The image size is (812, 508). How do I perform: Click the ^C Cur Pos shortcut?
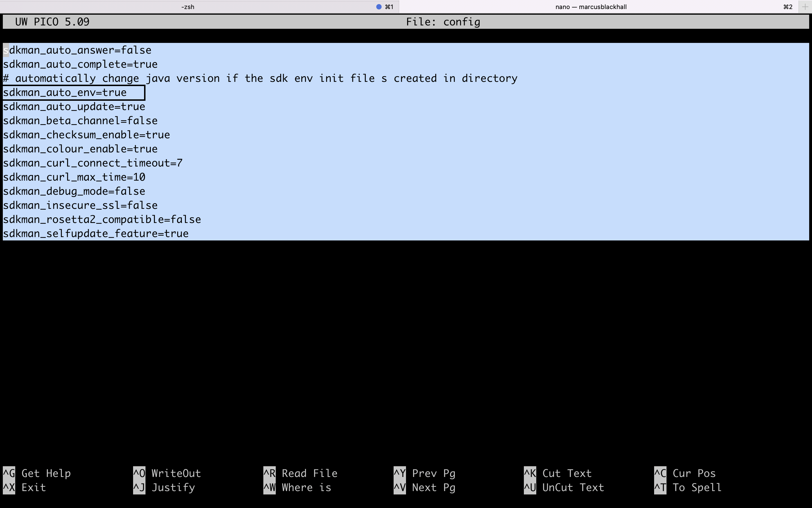[685, 473]
